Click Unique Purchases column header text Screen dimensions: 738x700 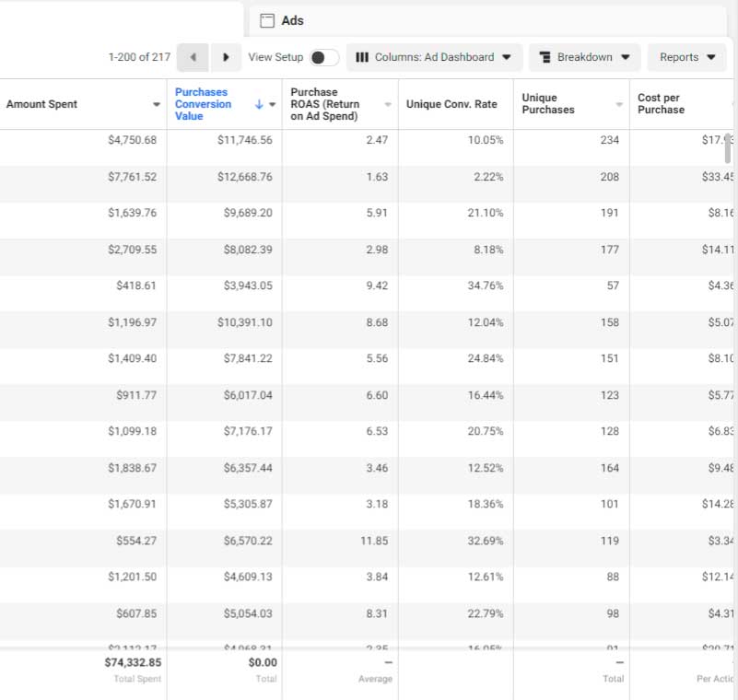[548, 103]
